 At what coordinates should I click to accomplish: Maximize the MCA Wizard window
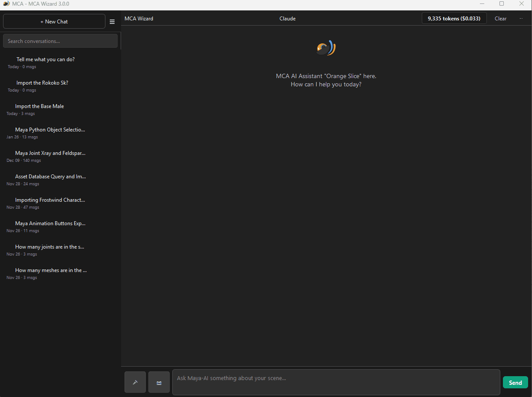(x=502, y=4)
